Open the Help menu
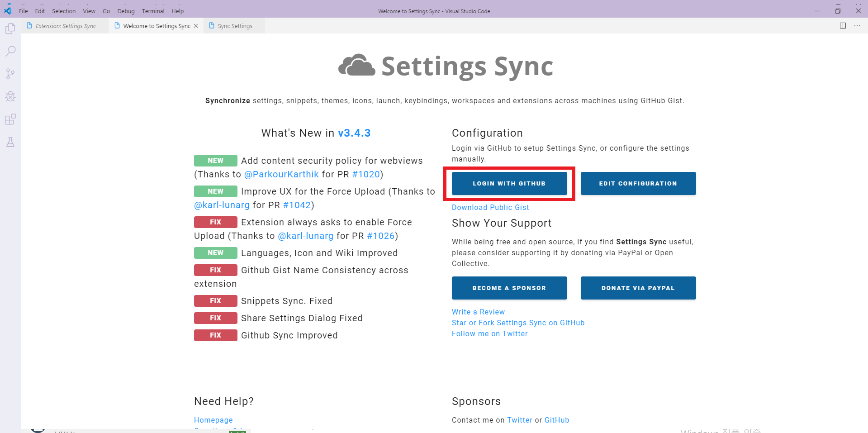 tap(178, 11)
